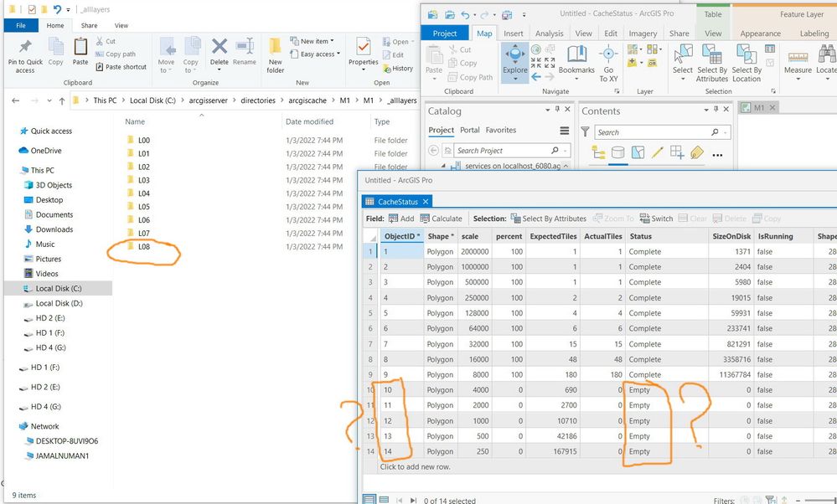
Task: Click the Rename icon in File Explorer
Action: click(245, 52)
